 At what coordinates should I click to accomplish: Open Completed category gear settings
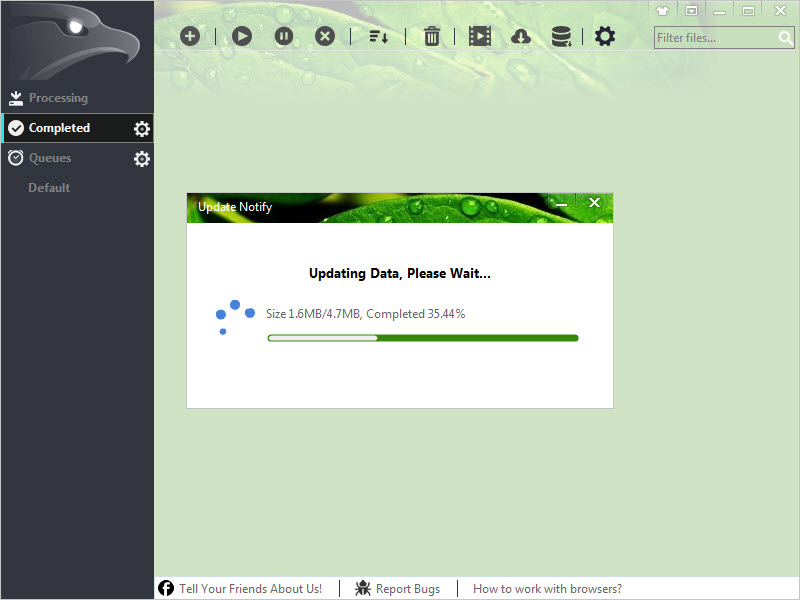tap(142, 129)
